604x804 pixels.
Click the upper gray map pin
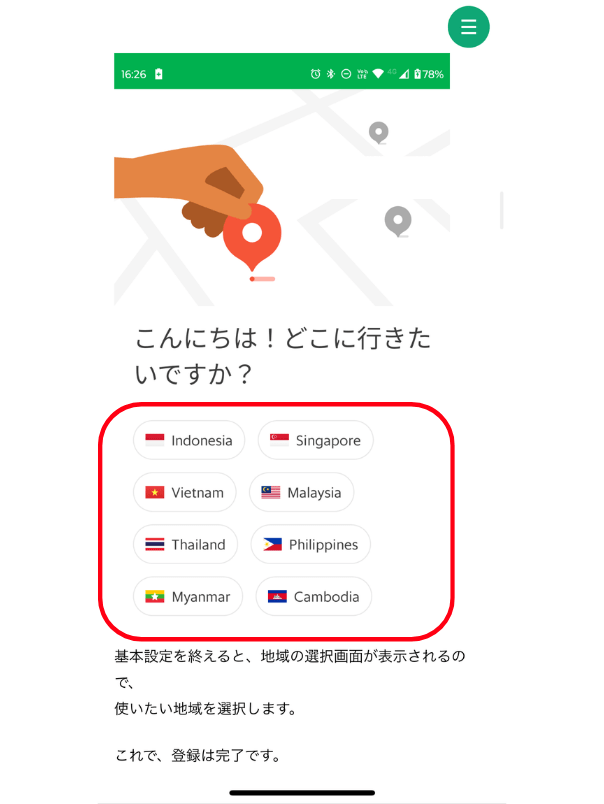378,133
